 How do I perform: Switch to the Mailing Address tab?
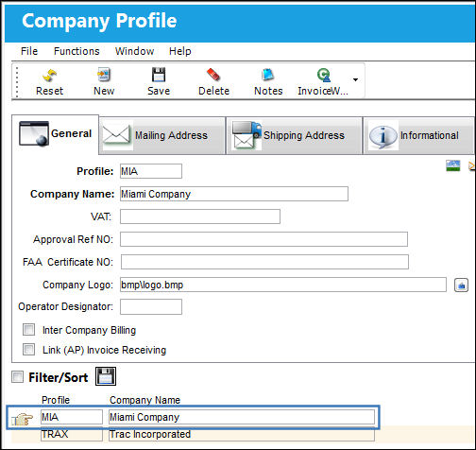[162, 136]
